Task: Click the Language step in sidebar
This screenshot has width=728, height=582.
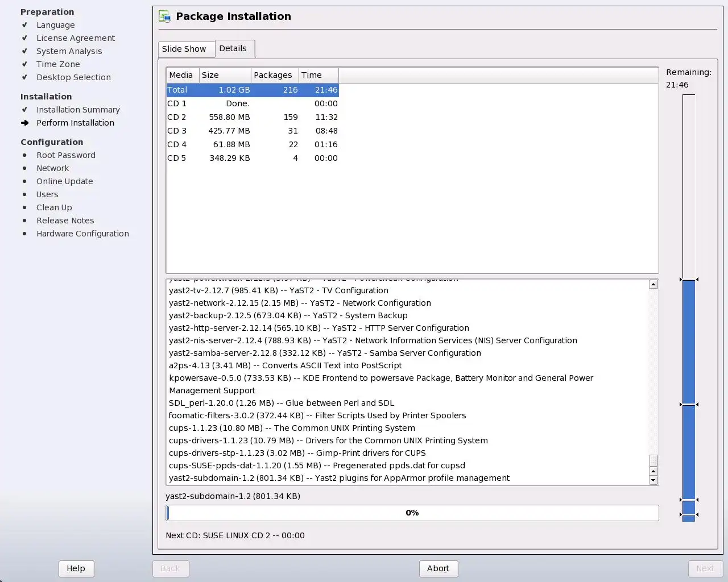Action: [x=56, y=25]
